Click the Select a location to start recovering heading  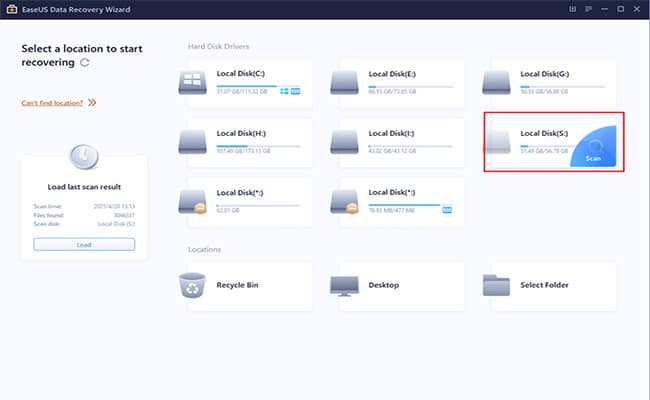pos(82,56)
